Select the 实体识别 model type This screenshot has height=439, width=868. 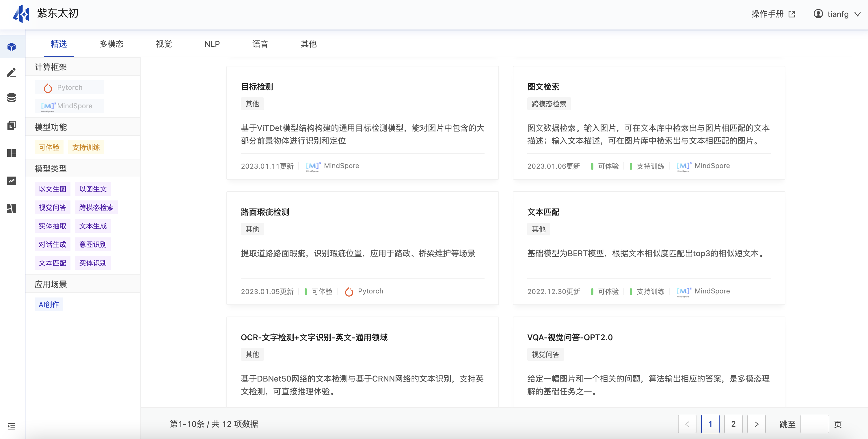coord(93,263)
